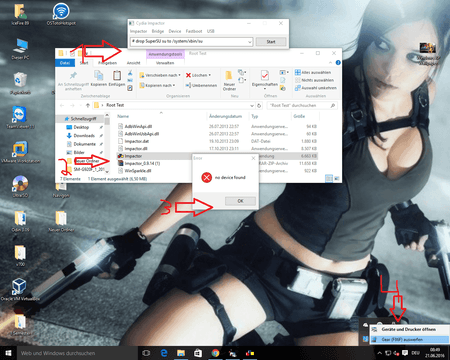Switch Explorer to details view icon
The height and width of the screenshot is (360, 450).
click(x=329, y=179)
